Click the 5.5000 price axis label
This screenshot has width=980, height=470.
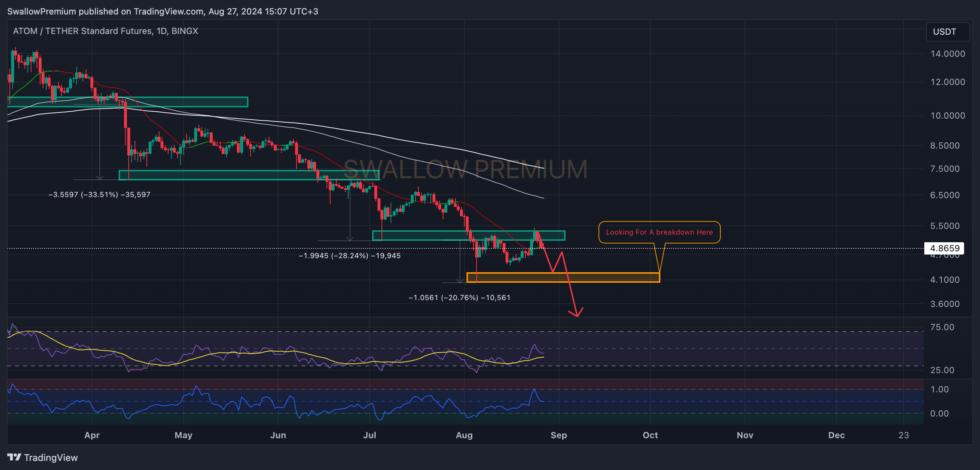tap(945, 226)
